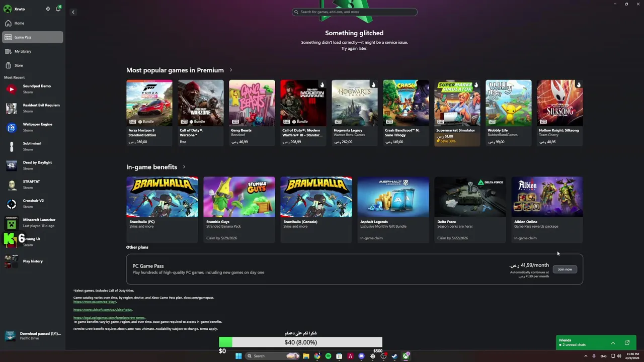Show hidden system tray icons
This screenshot has height=362, width=644.
586,356
